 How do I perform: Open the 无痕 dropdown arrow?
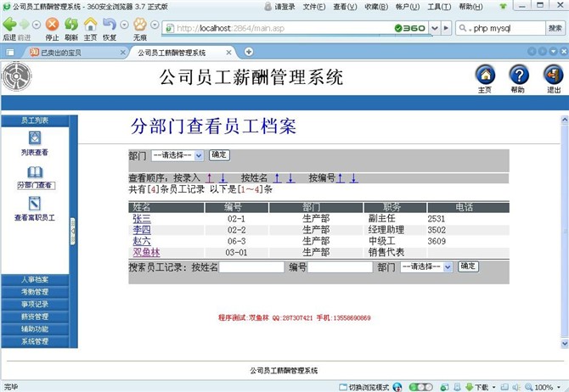click(155, 25)
